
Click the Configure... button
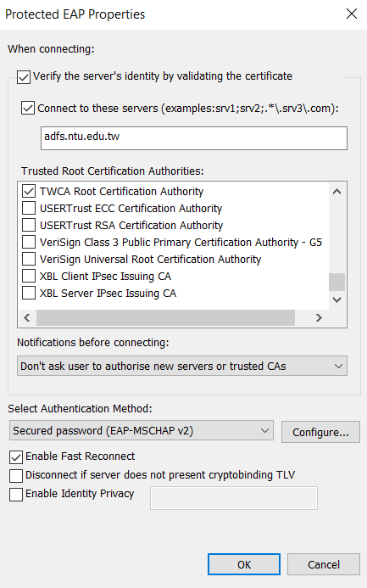(320, 432)
